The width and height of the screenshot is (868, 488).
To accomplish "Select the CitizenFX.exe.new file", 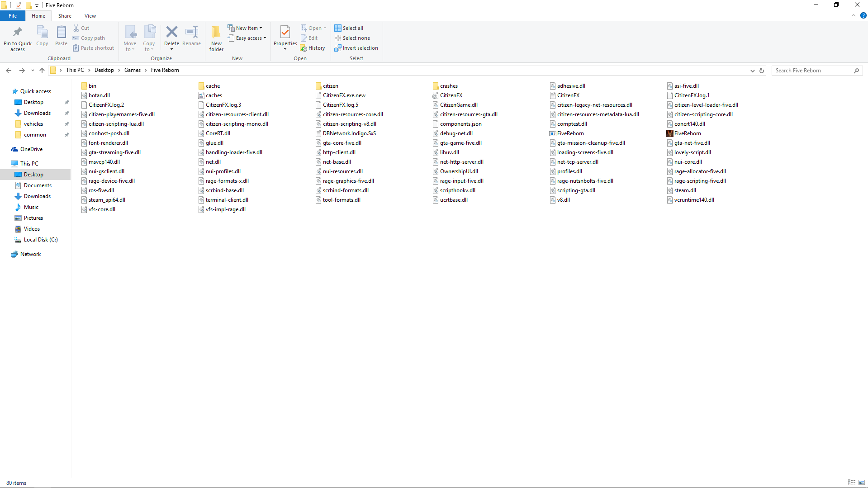I will [x=340, y=95].
